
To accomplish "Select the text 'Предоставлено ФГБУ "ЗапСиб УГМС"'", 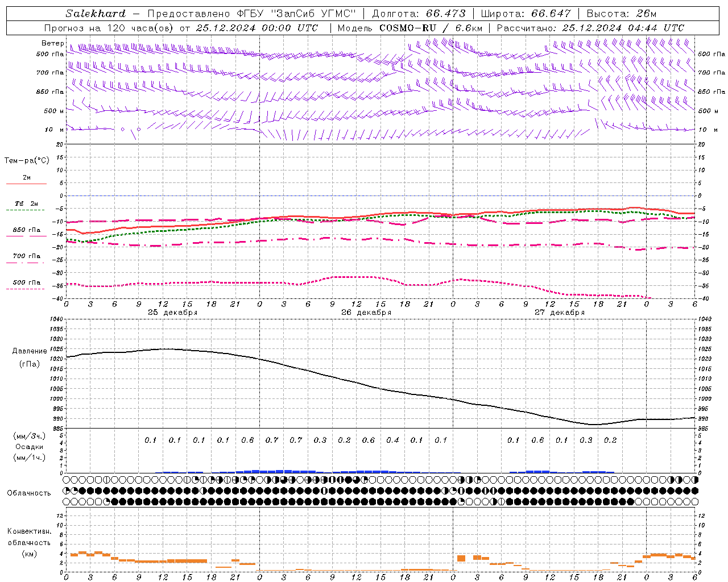I will pos(251,14).
